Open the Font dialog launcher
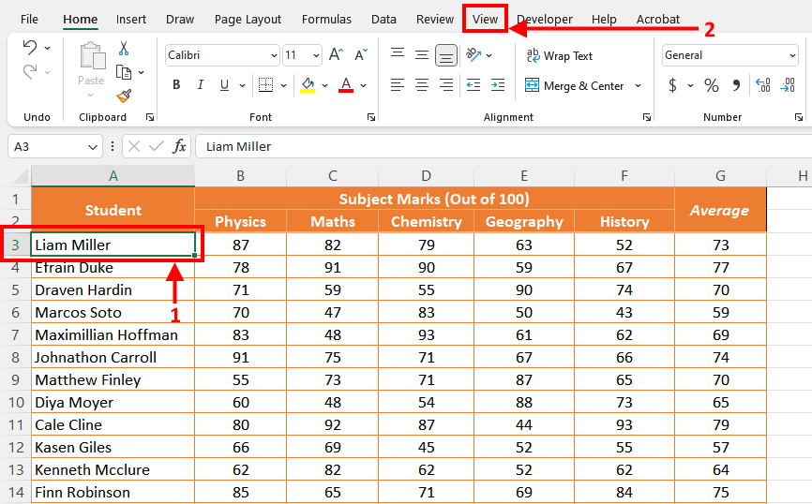The image size is (812, 504). 371,118
